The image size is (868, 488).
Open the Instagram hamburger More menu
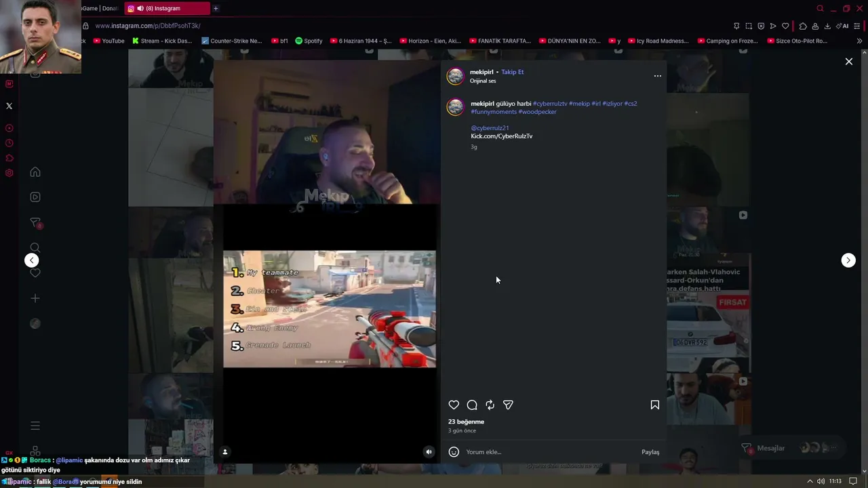pos(35,426)
